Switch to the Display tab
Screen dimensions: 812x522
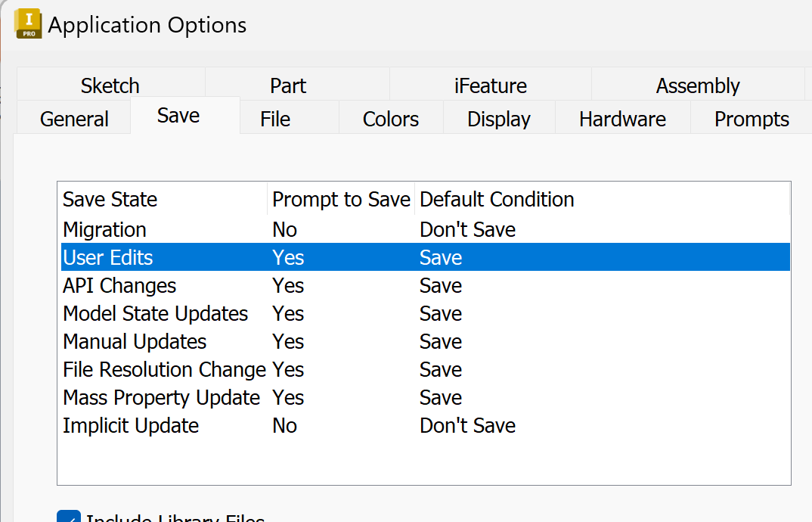click(498, 118)
